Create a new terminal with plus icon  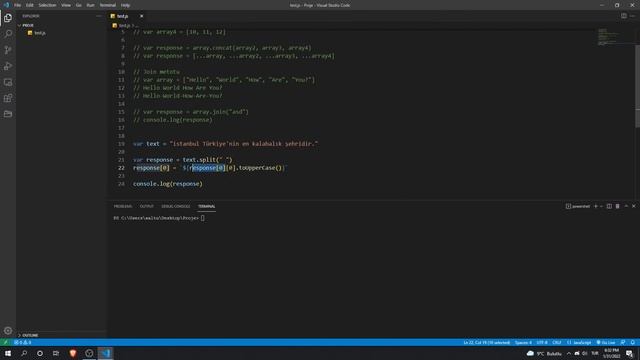click(x=596, y=206)
